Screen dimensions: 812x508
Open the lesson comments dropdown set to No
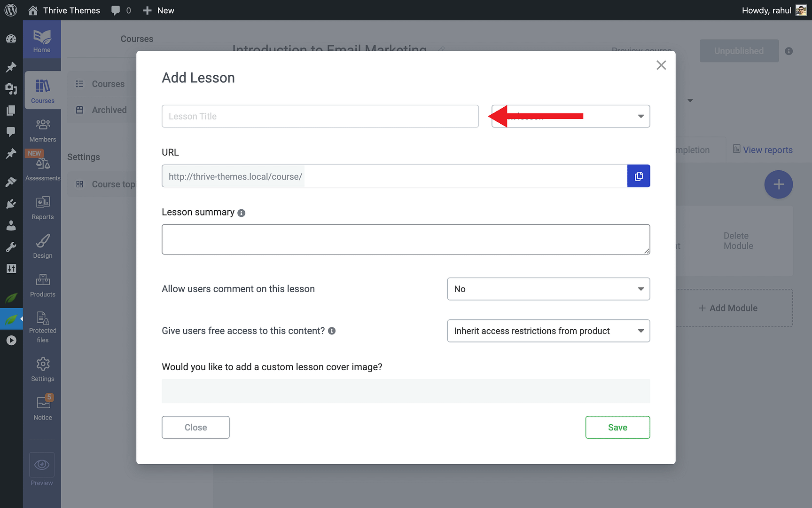[x=548, y=289]
